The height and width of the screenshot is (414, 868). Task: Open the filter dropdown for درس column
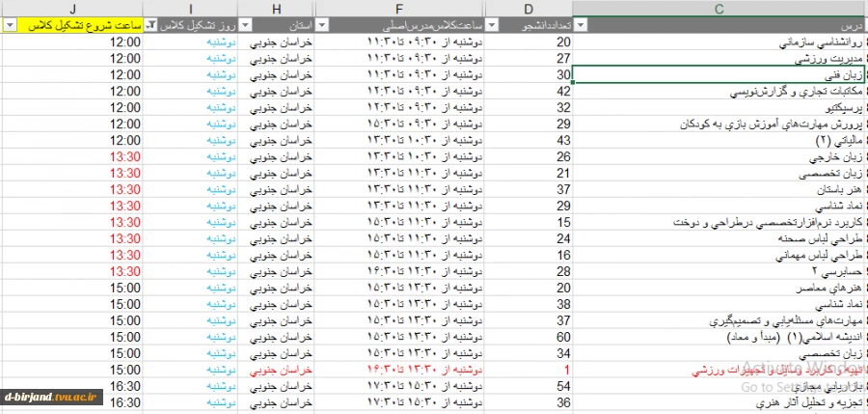click(x=581, y=25)
